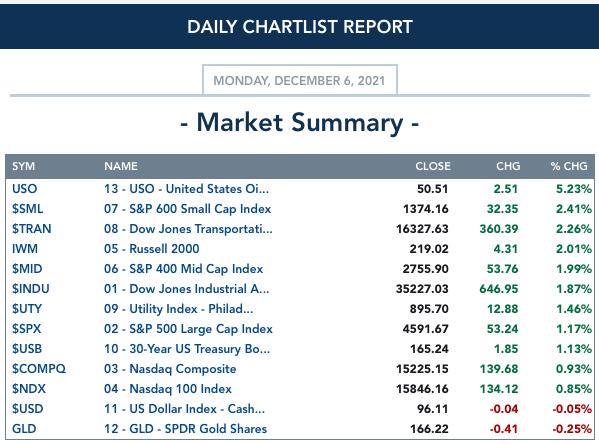599x444 pixels.
Task: Open the USO symbol link
Action: [24, 189]
